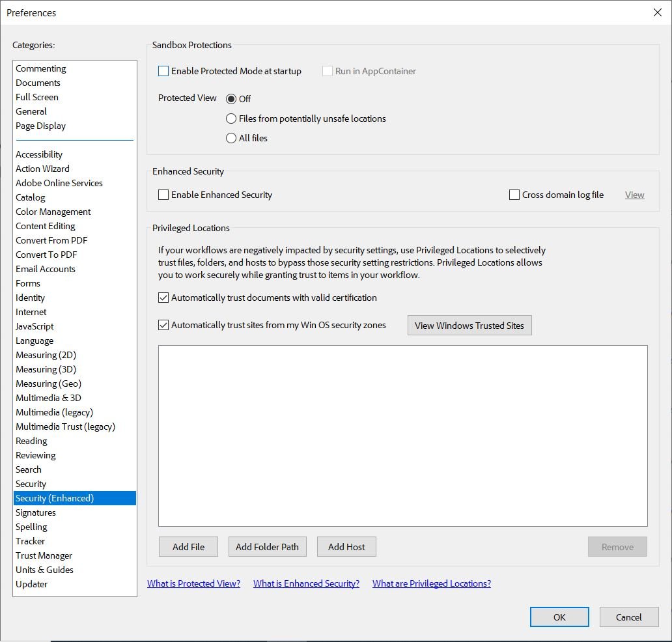Confirm preferences with the OK button
This screenshot has width=672, height=642.
click(x=559, y=617)
